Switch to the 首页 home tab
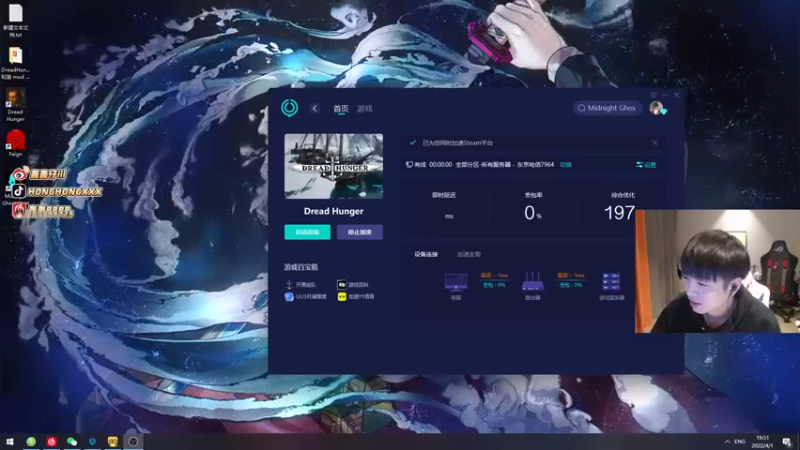The height and width of the screenshot is (450, 800). coord(341,109)
